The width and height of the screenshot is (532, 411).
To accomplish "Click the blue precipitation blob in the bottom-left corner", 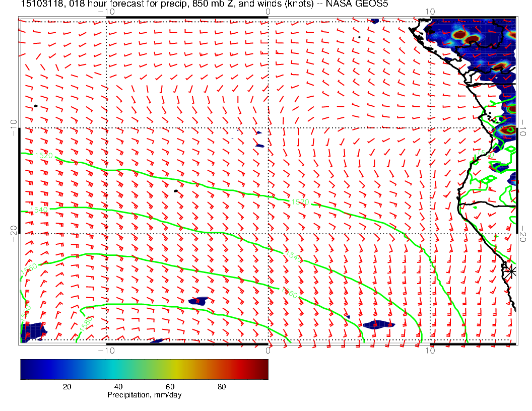I will tap(31, 331).
